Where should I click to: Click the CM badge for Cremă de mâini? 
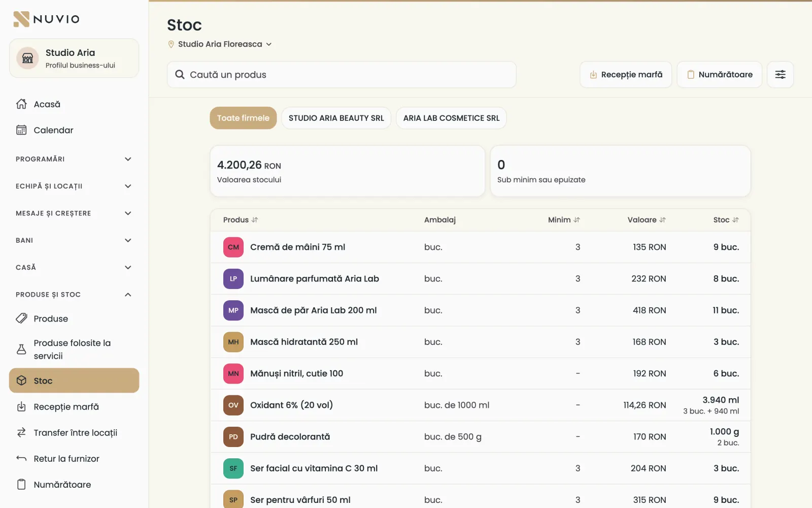[x=233, y=247]
